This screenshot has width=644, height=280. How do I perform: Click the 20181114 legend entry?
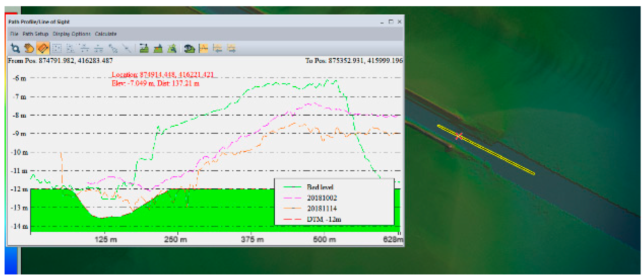(322, 208)
